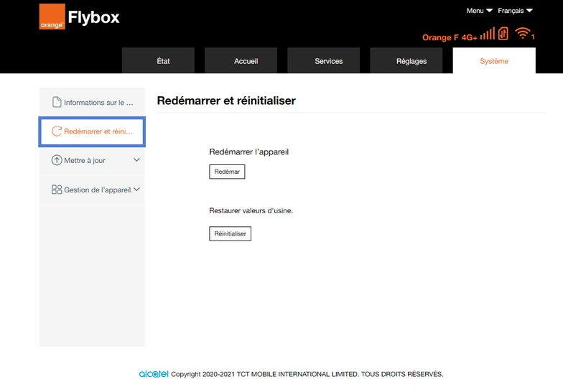Click the Copyright TCT MOBILE footer text

[307, 374]
